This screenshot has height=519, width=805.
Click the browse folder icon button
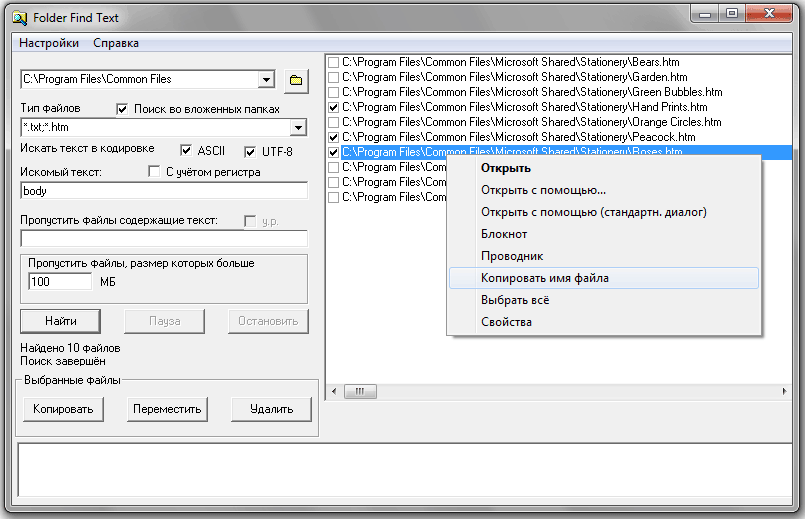[x=296, y=81]
